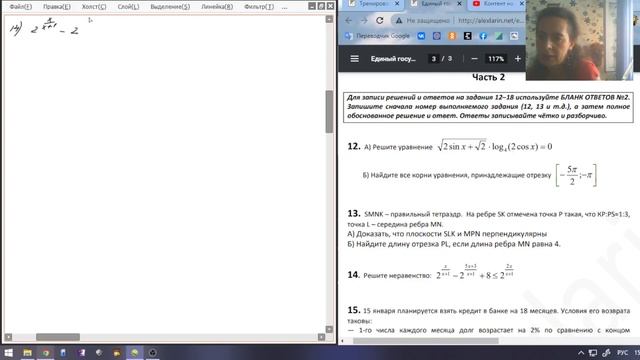The image size is (640, 360).
Task: Click the network tray icon
Action: (593, 353)
